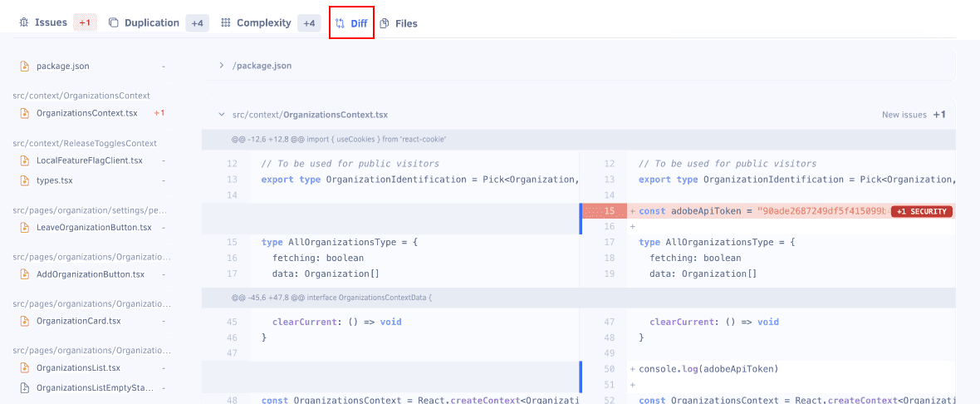980x404 pixels.
Task: Open AddOrganizationButton.tsx from the sidebar
Action: tap(90, 274)
